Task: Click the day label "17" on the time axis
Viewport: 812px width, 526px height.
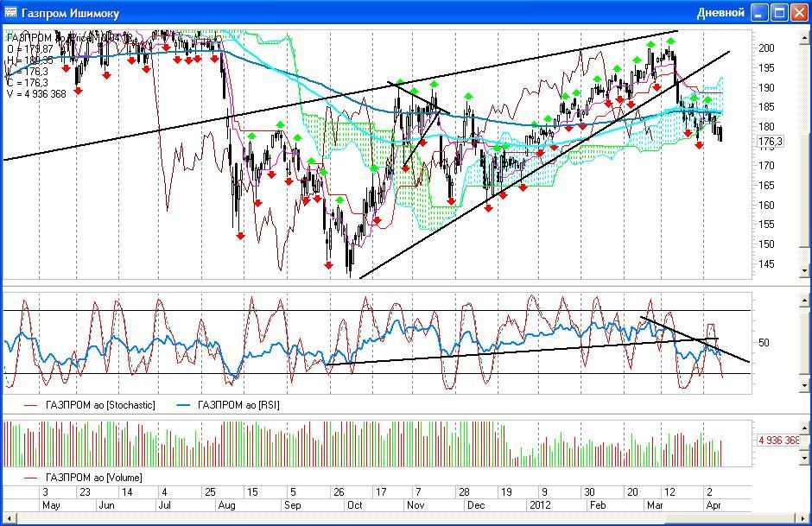Action: click(381, 492)
